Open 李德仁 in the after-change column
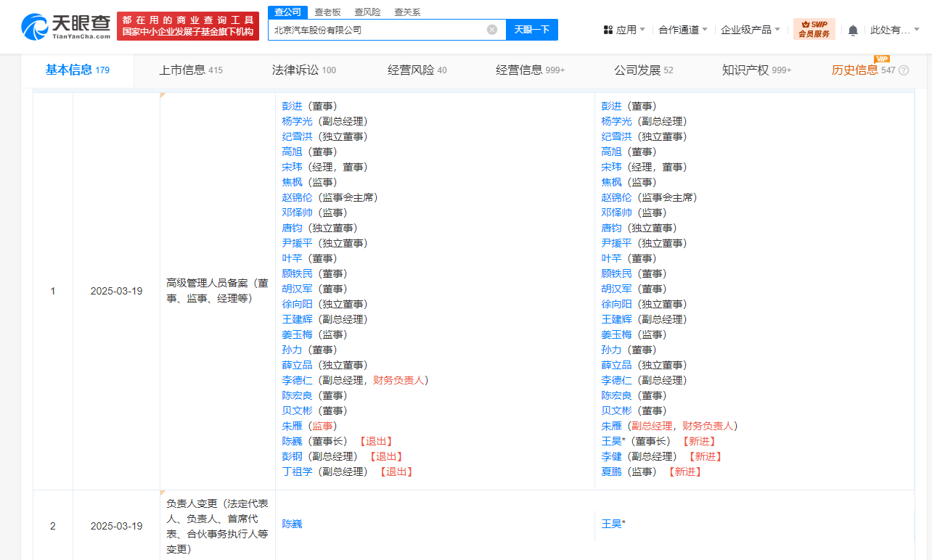 pos(617,380)
